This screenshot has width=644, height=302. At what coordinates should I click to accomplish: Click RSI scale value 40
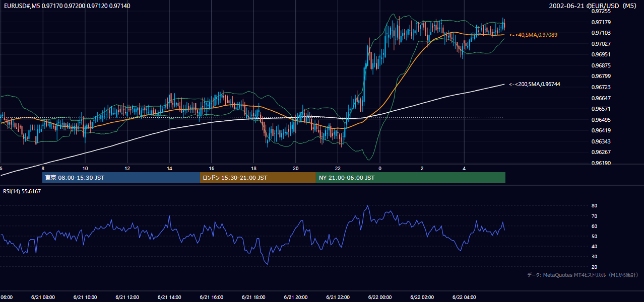point(594,246)
